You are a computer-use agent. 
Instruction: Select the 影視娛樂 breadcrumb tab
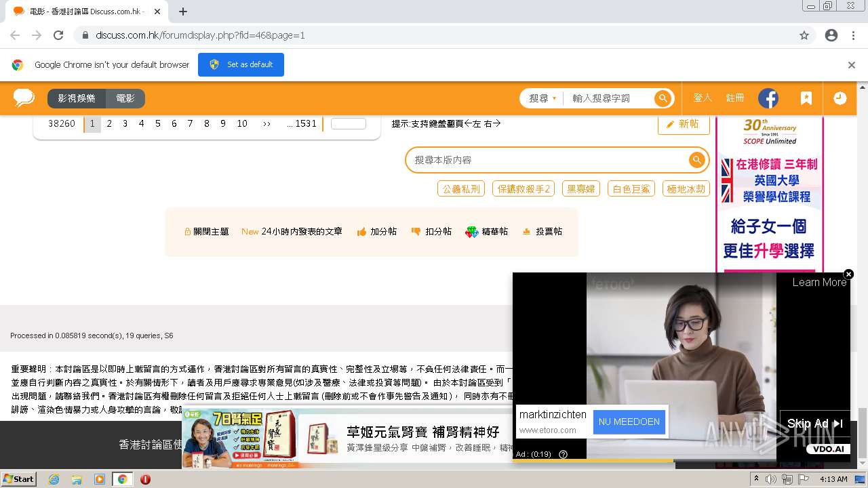click(77, 98)
